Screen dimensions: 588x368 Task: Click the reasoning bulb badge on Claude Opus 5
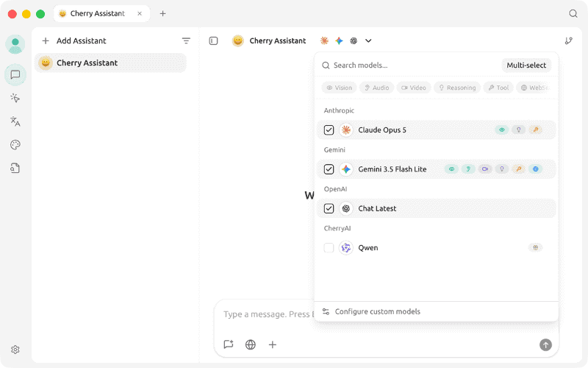click(x=519, y=130)
